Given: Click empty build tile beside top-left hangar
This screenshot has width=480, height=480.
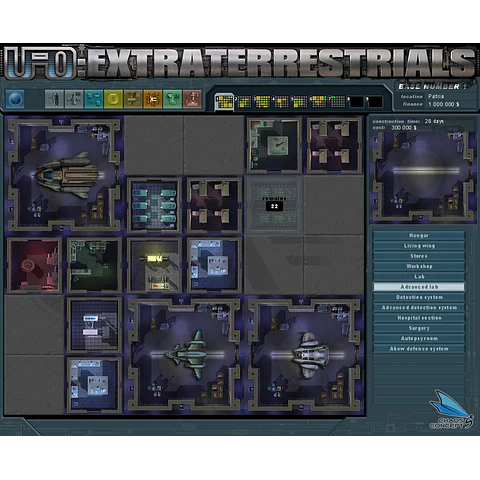Looking at the screenshot, I should 154,145.
